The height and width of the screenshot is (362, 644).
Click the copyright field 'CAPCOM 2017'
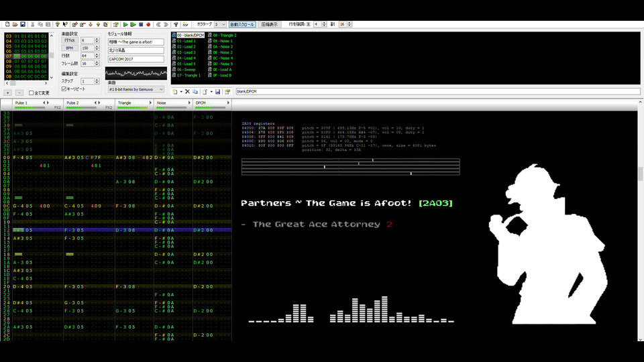(136, 59)
